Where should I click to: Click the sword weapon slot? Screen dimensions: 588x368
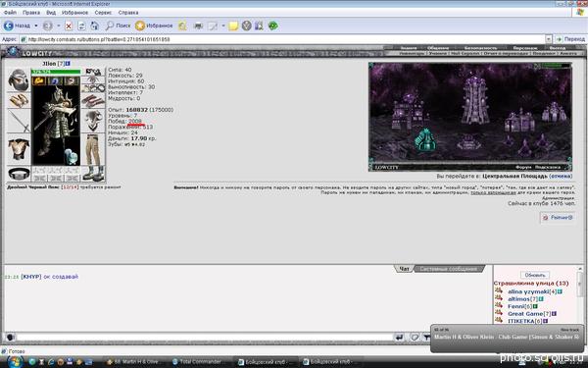coord(19,122)
